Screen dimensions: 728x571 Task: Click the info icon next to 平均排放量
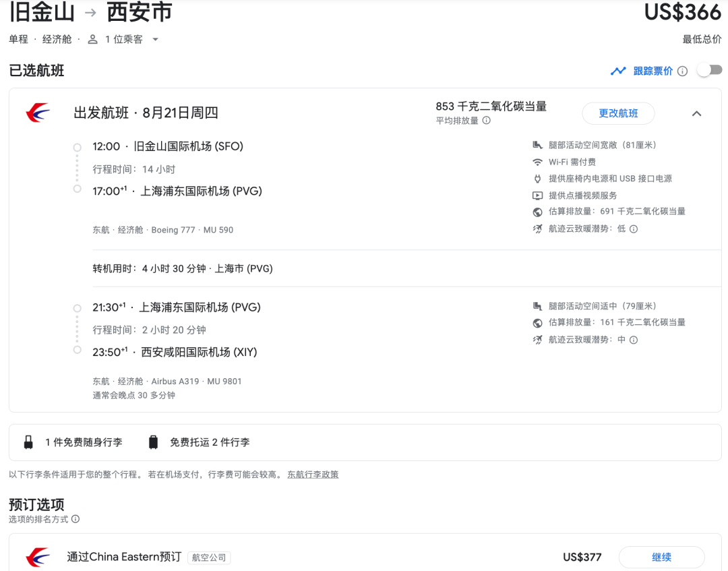click(486, 121)
